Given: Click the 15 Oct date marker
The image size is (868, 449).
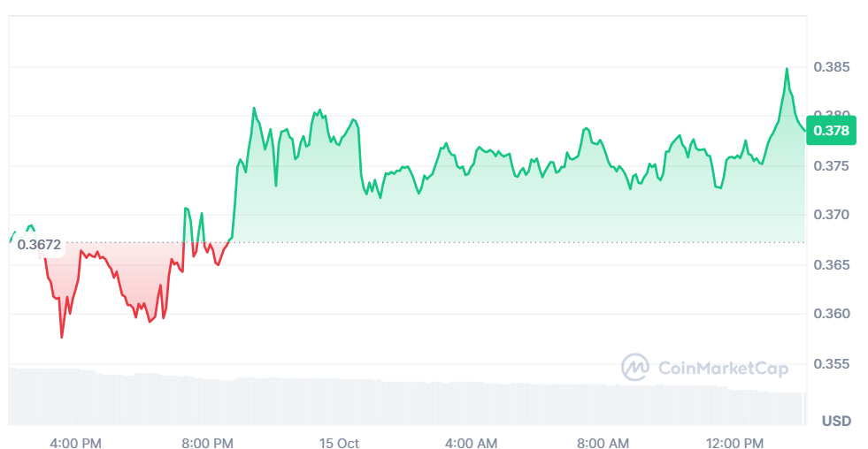Looking at the screenshot, I should click(337, 442).
